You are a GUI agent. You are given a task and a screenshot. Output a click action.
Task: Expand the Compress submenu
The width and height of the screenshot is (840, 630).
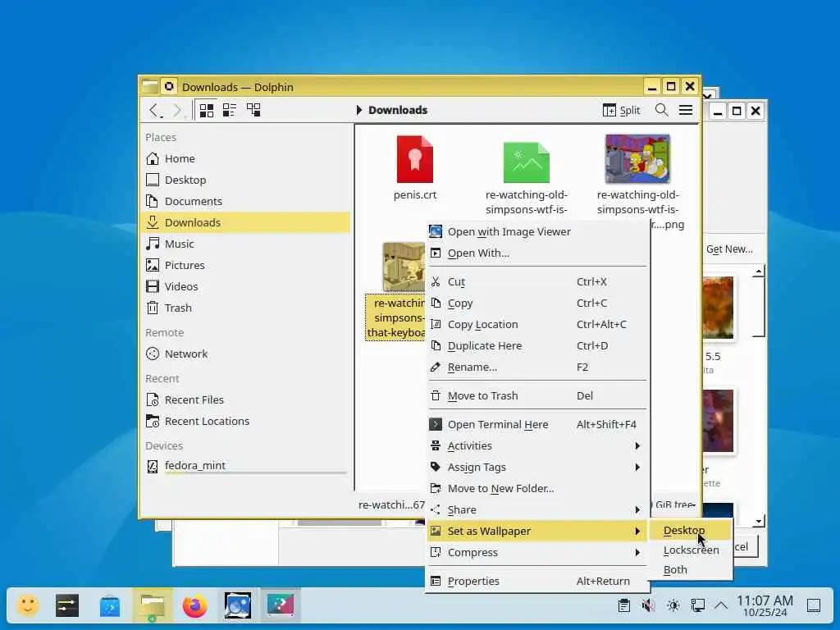(537, 552)
